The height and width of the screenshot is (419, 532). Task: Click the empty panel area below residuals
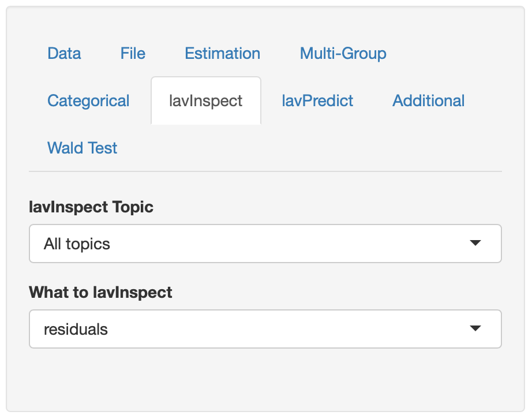[x=265, y=378]
